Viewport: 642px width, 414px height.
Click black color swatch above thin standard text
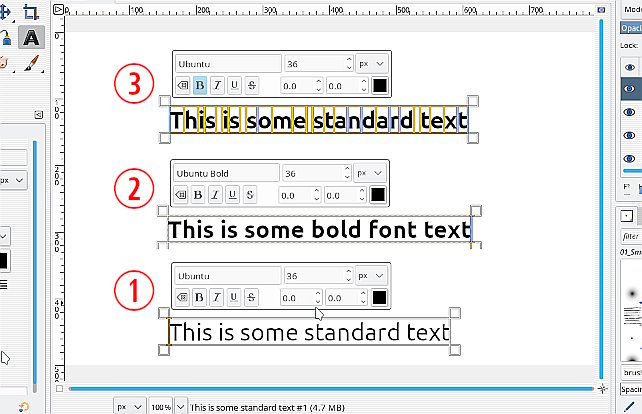point(379,297)
